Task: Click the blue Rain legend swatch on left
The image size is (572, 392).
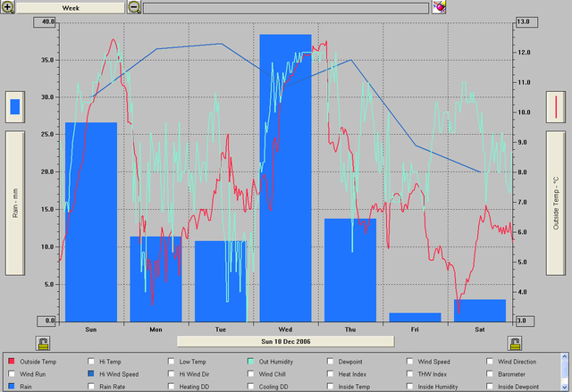Action: [x=14, y=106]
